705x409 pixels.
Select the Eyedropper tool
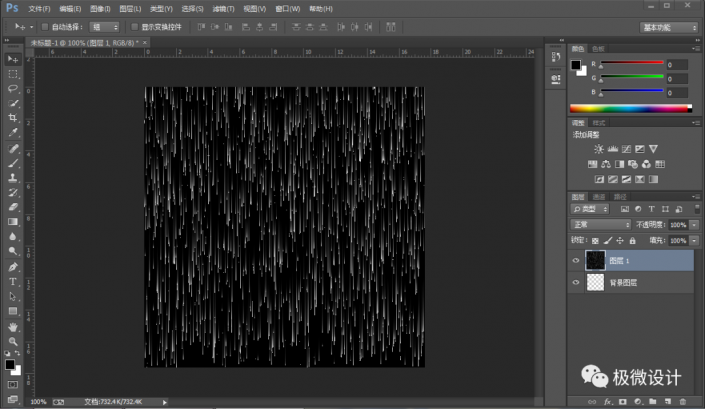[x=13, y=133]
